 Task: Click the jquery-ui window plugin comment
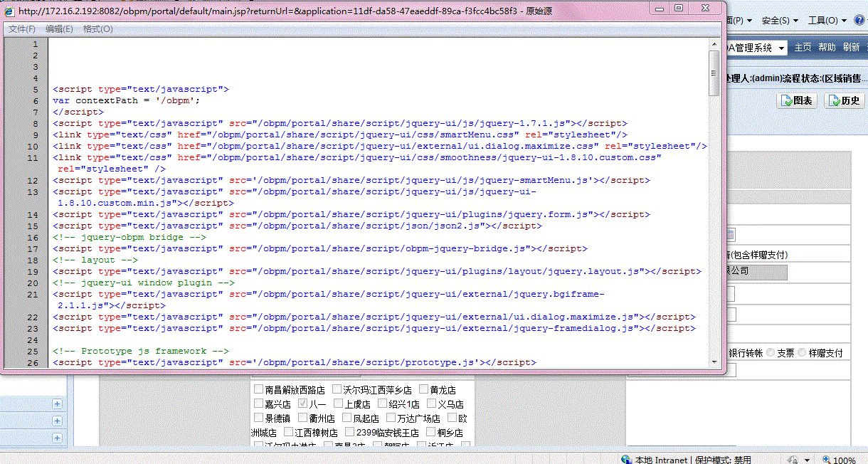tap(144, 283)
